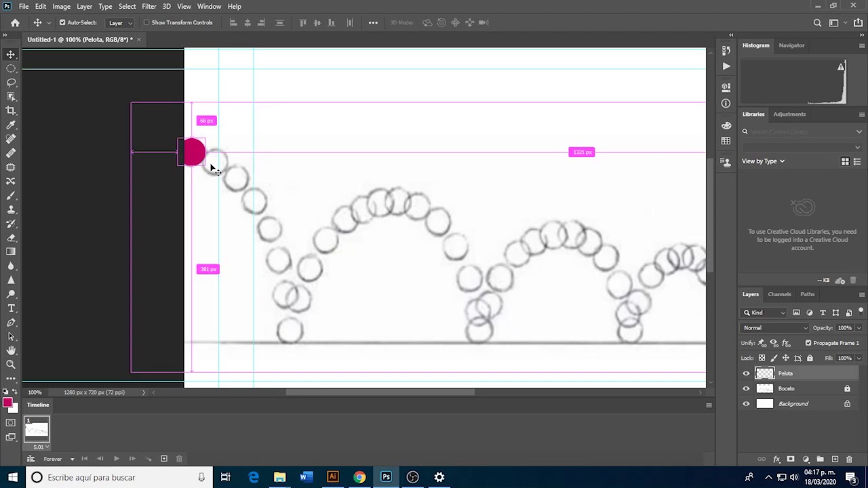Duplicate the selected timeline frame
The image size is (868, 488).
point(164,459)
